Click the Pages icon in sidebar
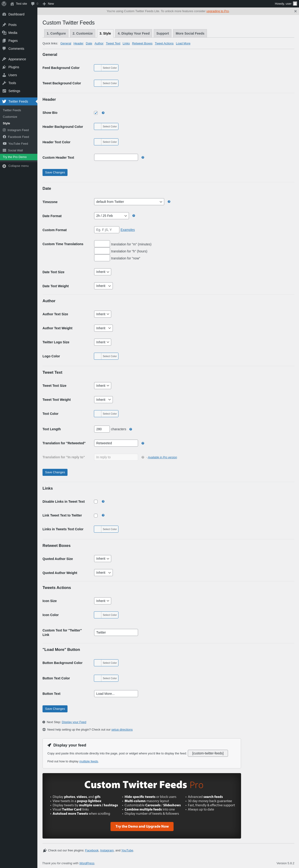Image resolution: width=299 pixels, height=868 pixels. (x=4, y=41)
